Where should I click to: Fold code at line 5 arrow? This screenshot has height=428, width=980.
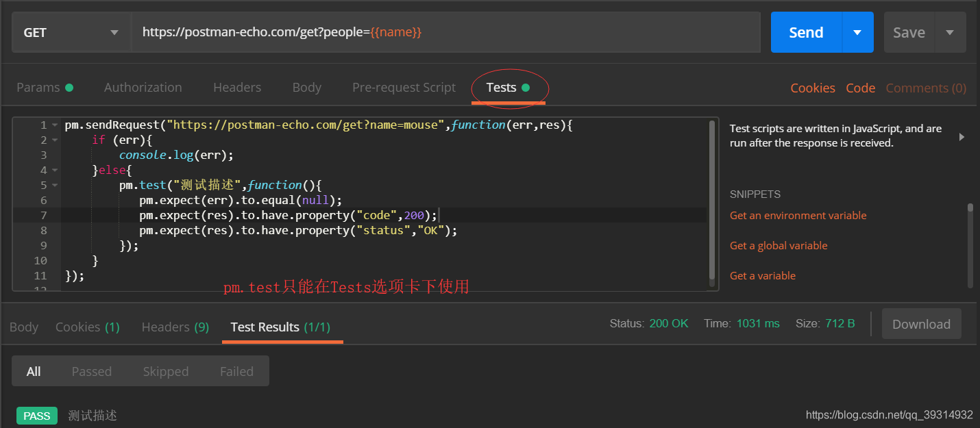(x=54, y=186)
